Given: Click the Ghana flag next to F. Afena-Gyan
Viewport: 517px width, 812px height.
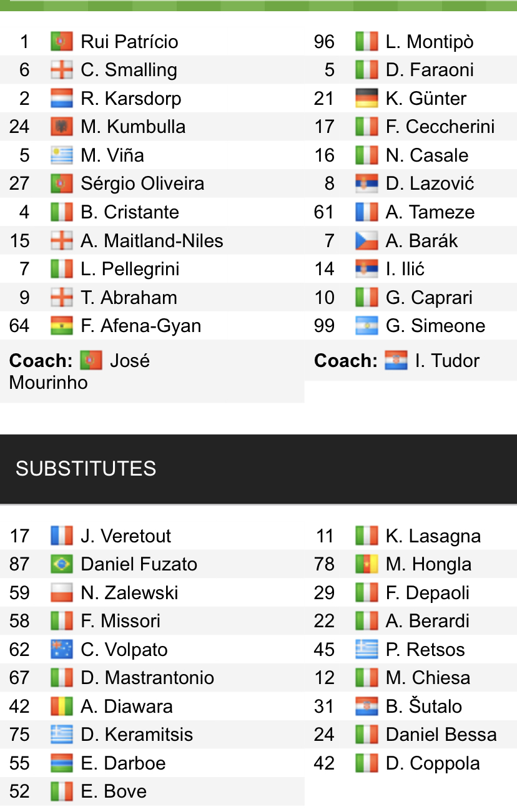Looking at the screenshot, I should coord(62,326).
